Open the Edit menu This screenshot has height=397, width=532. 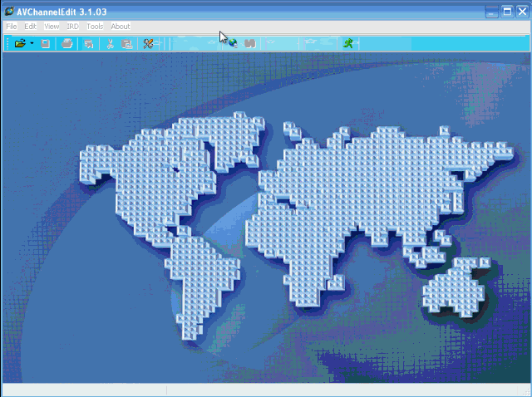coord(30,27)
